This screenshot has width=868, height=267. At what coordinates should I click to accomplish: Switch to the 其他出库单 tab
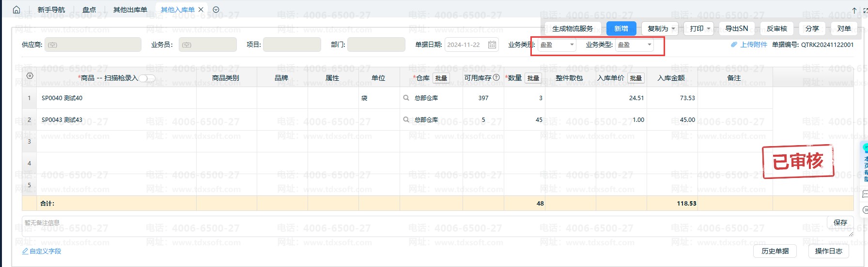coord(130,10)
